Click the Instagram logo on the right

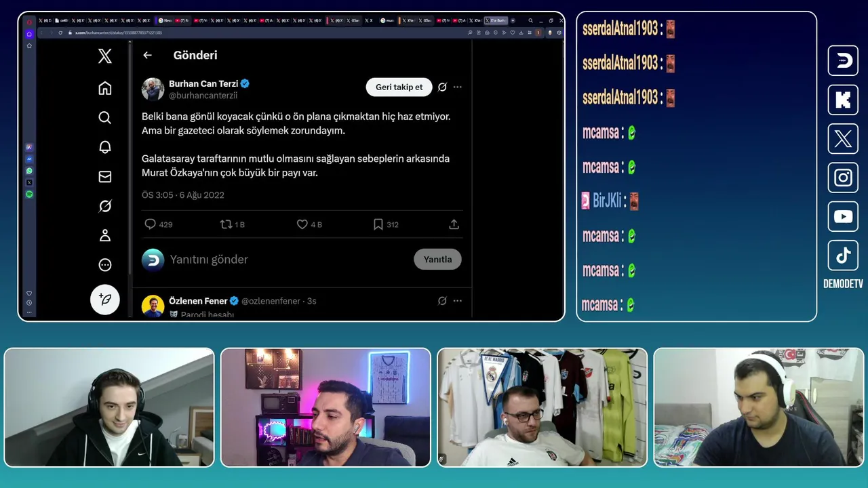tap(843, 178)
